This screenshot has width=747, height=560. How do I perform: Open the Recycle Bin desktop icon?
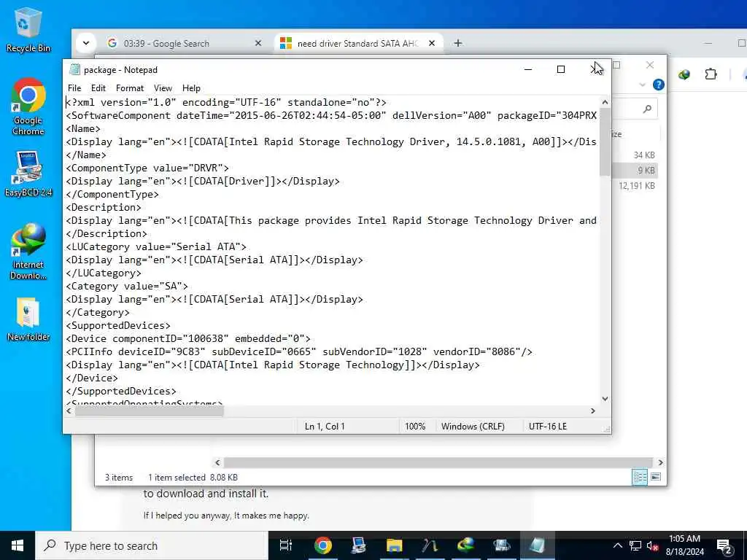(x=28, y=29)
